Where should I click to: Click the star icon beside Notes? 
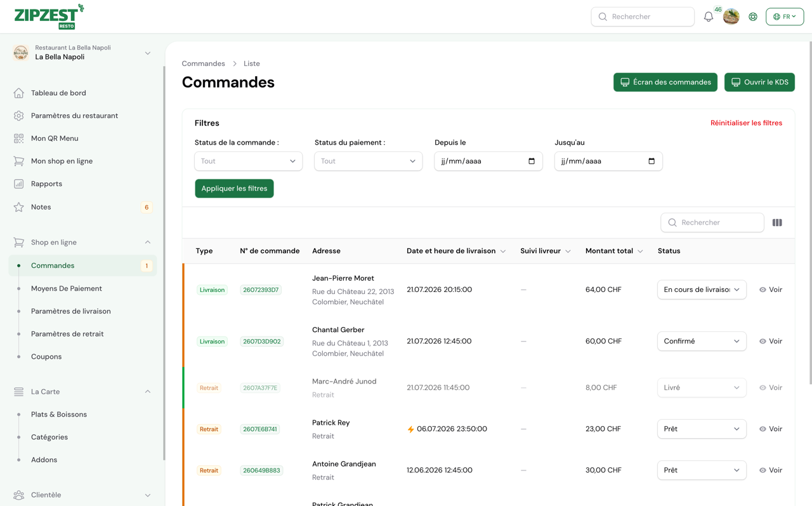click(x=18, y=207)
